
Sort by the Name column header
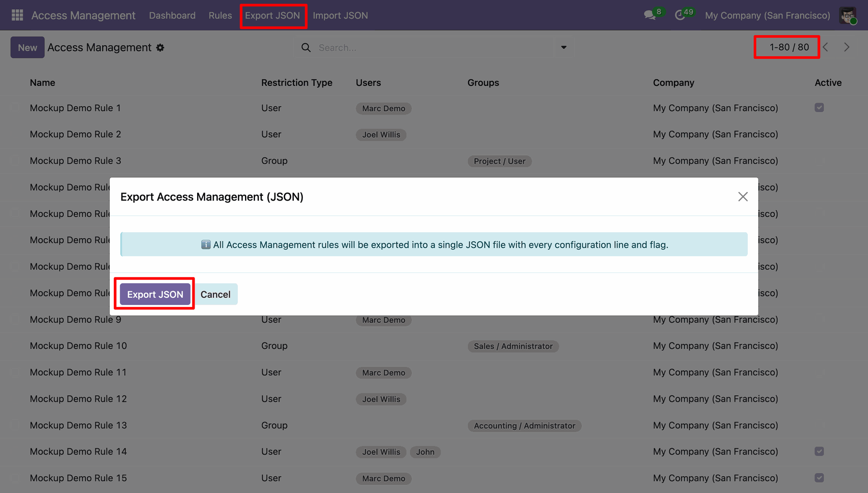click(42, 83)
